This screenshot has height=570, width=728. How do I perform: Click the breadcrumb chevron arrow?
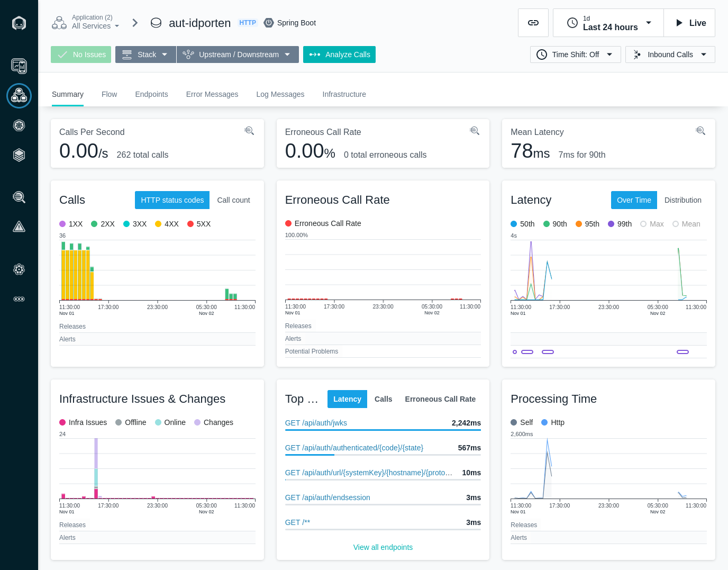click(135, 23)
